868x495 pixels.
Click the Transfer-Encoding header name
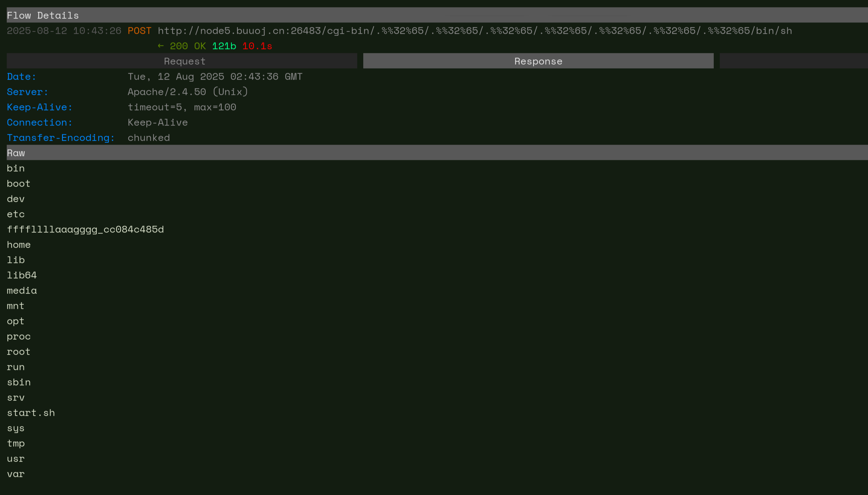coord(61,138)
